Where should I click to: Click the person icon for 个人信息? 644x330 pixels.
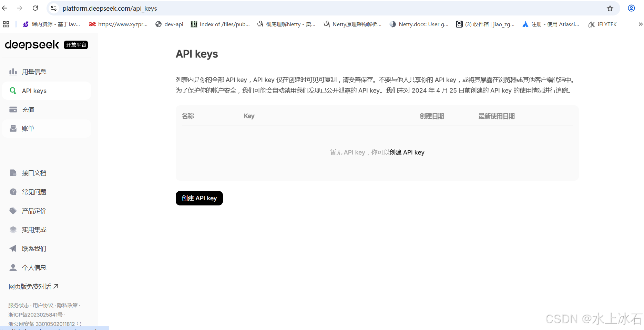pos(13,267)
